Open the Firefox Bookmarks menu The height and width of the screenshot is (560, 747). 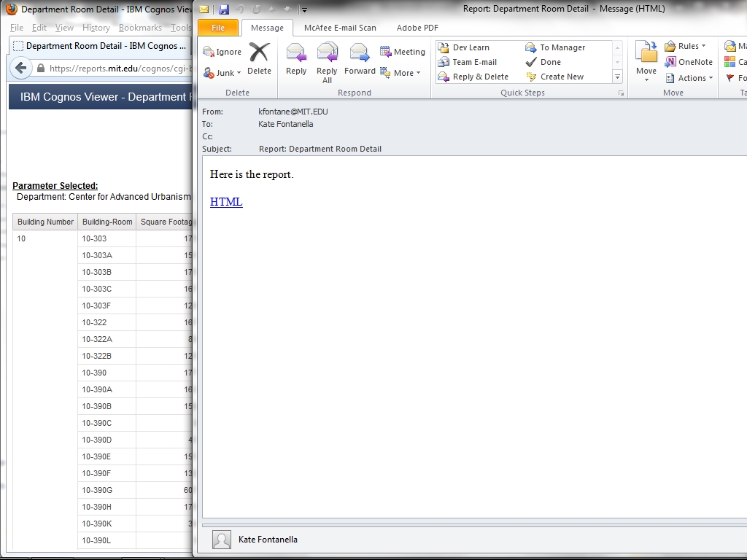(x=140, y=28)
